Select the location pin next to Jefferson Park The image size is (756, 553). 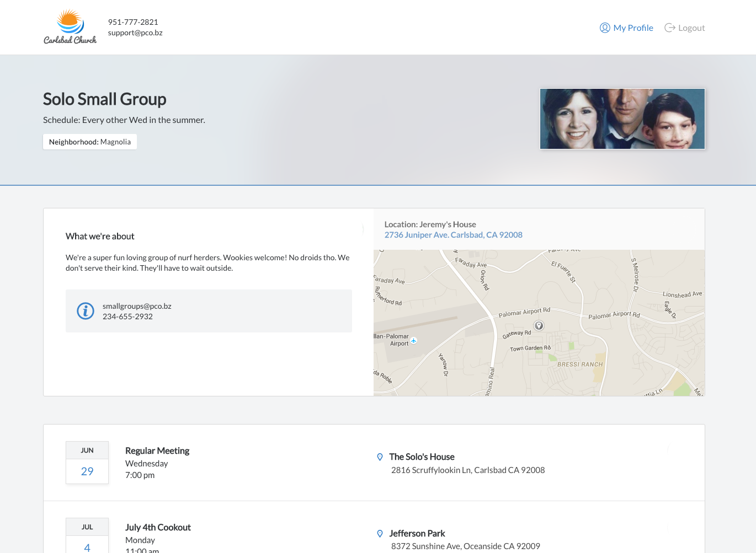click(x=380, y=533)
